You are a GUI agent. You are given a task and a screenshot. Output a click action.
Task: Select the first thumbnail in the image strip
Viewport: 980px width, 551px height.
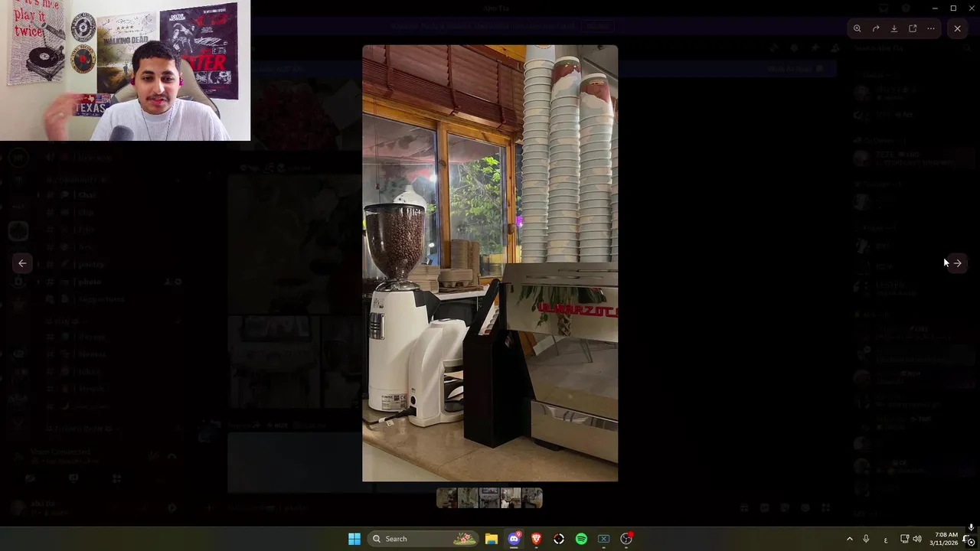coord(446,498)
